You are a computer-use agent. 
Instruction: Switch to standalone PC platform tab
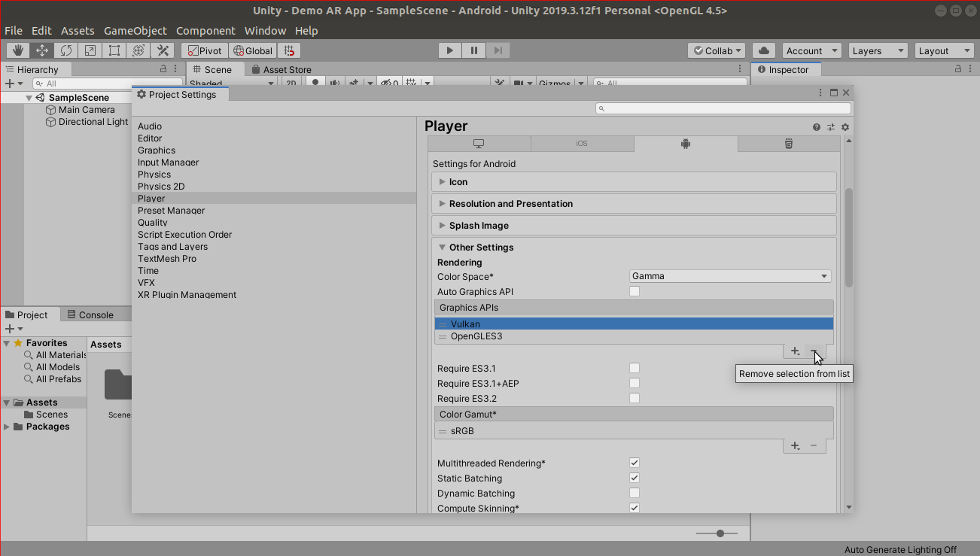(x=479, y=144)
